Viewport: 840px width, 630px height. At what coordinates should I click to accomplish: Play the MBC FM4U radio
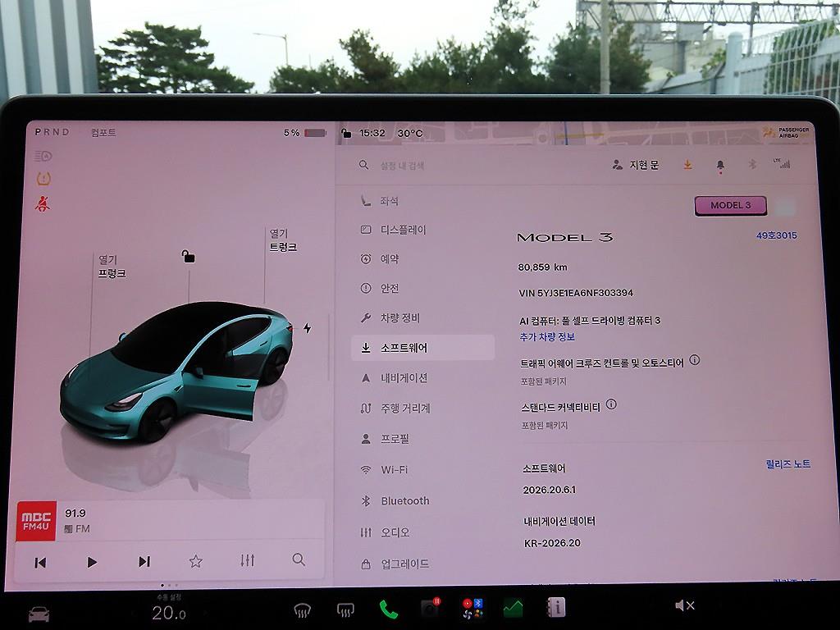(92, 562)
